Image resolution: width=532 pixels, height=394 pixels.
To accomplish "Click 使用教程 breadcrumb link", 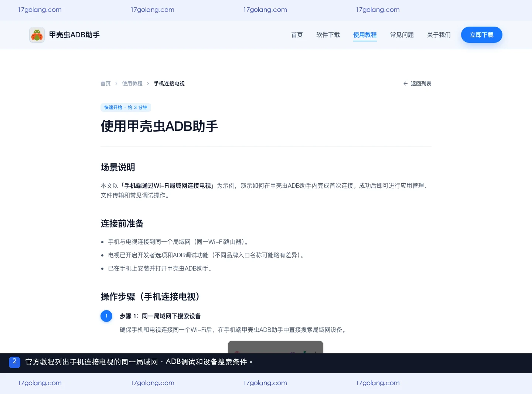I will [132, 84].
